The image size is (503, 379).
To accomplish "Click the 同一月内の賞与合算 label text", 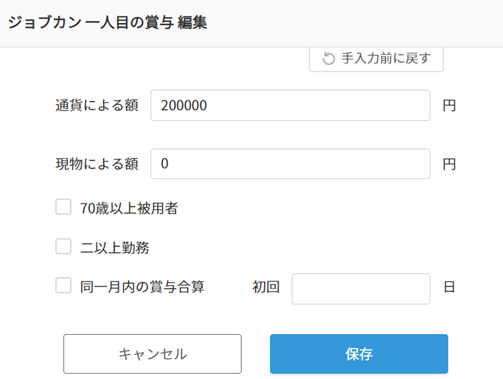I will (142, 287).
